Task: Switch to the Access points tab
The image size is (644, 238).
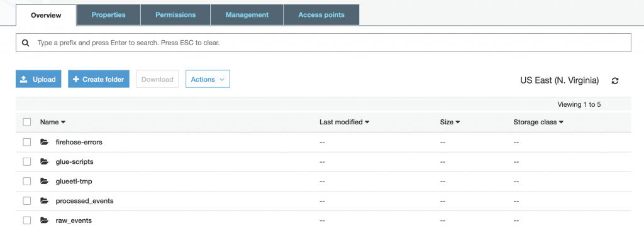Action: point(321,15)
